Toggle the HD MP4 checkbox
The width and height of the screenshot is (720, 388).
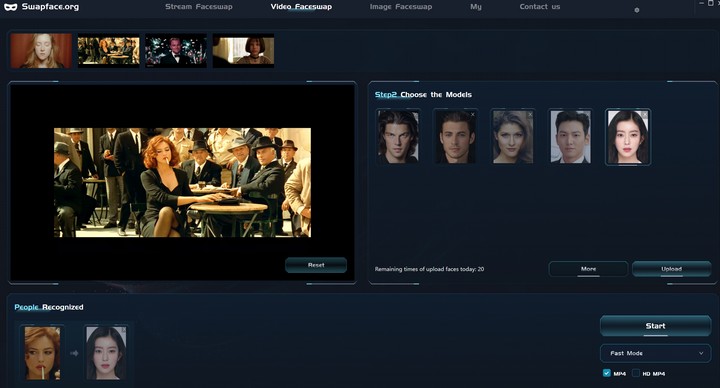pyautogui.click(x=636, y=373)
